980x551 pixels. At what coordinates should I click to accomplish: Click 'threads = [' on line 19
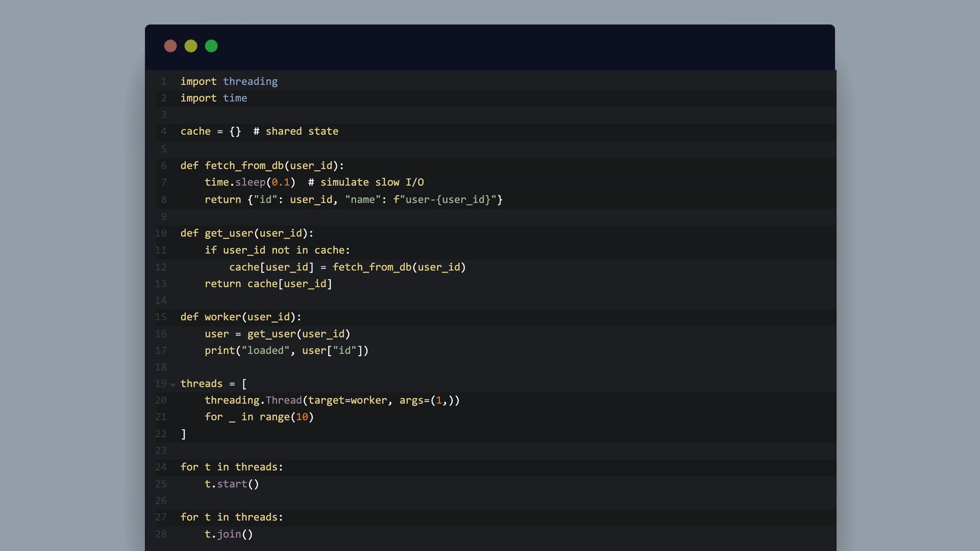[x=214, y=384]
